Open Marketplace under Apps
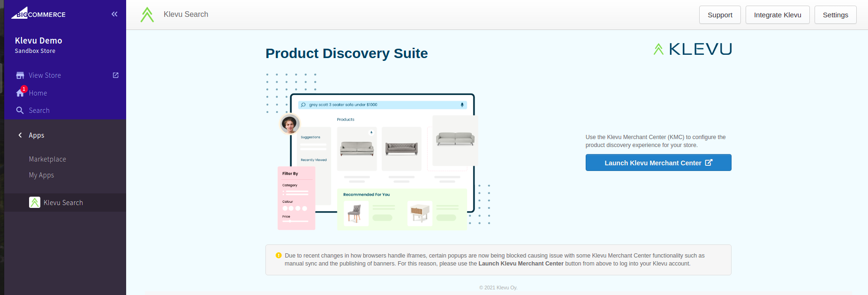Viewport: 868px width, 295px height. click(x=47, y=159)
